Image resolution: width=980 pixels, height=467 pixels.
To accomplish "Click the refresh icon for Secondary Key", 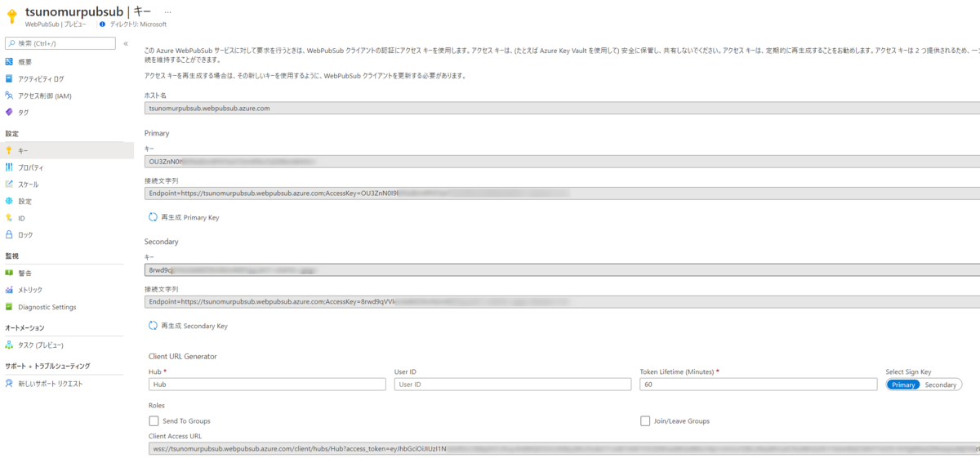I will pyautogui.click(x=153, y=326).
